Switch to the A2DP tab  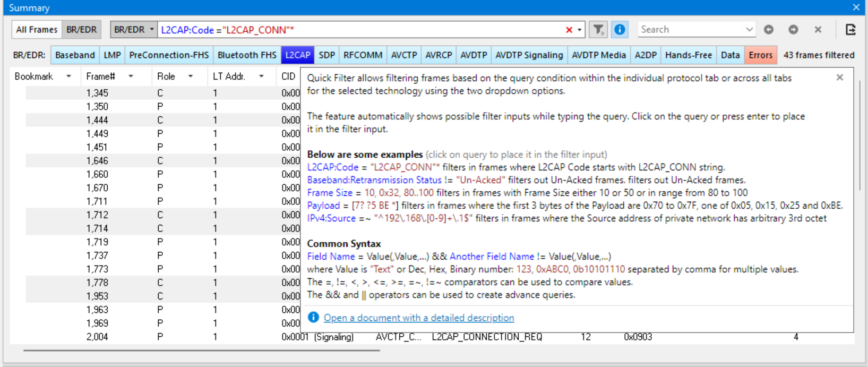(646, 55)
